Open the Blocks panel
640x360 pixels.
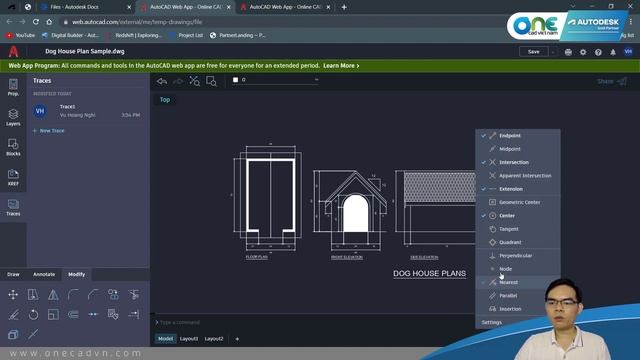pyautogui.click(x=13, y=147)
